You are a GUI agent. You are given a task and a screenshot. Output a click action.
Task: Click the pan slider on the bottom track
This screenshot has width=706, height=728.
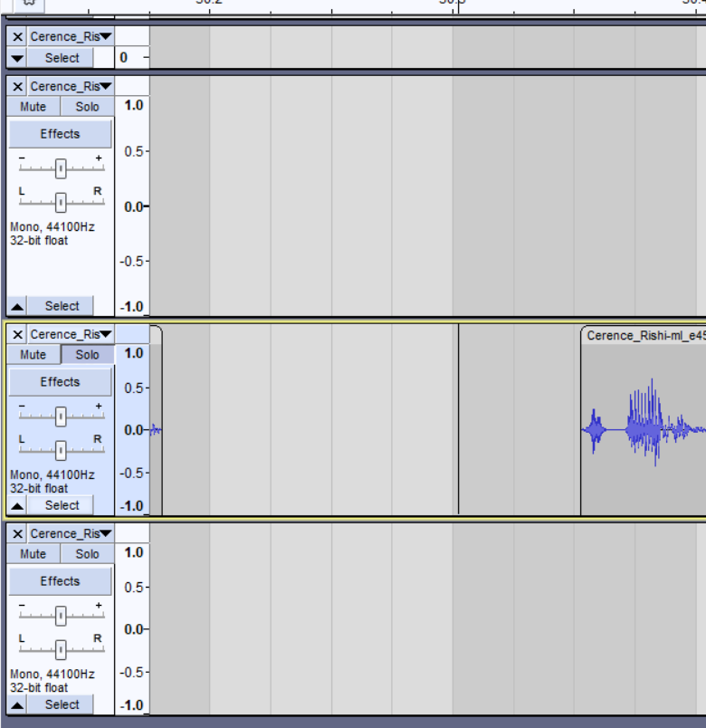[61, 649]
